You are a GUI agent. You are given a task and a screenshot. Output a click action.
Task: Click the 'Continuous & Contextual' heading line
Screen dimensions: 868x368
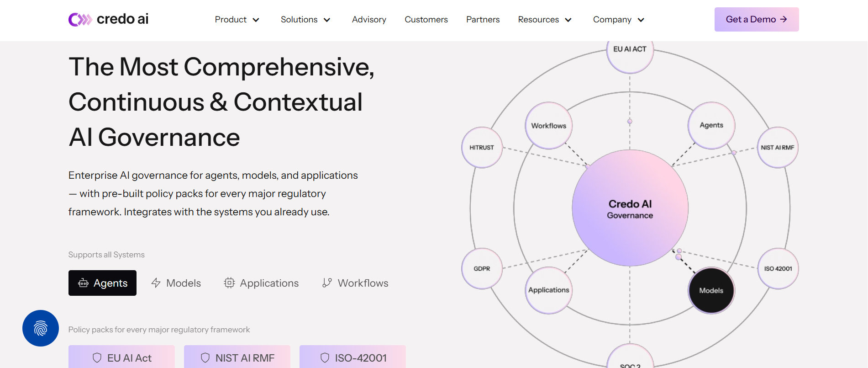(216, 102)
